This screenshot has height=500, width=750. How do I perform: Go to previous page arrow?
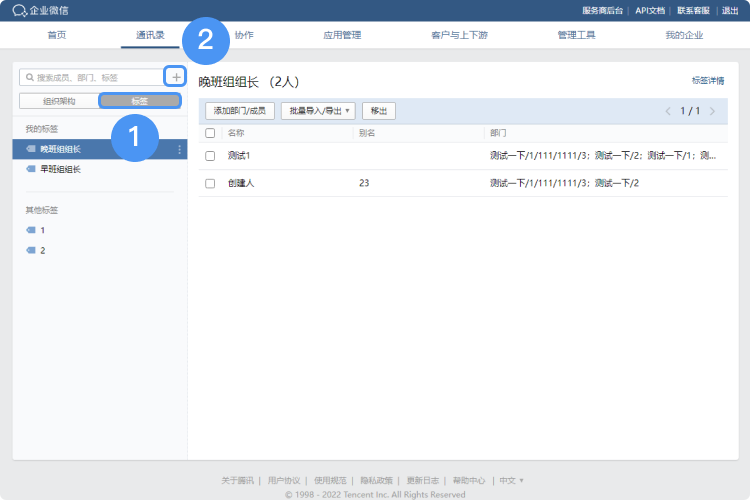tap(668, 111)
